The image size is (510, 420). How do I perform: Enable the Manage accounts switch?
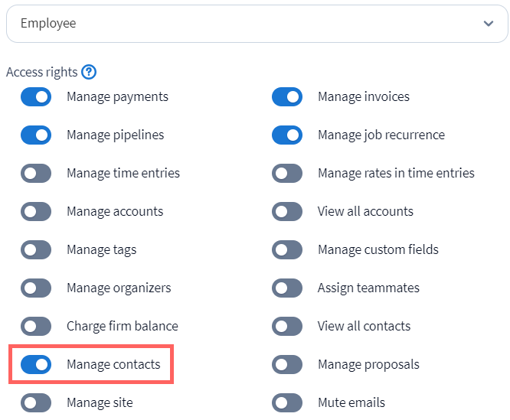(x=36, y=212)
